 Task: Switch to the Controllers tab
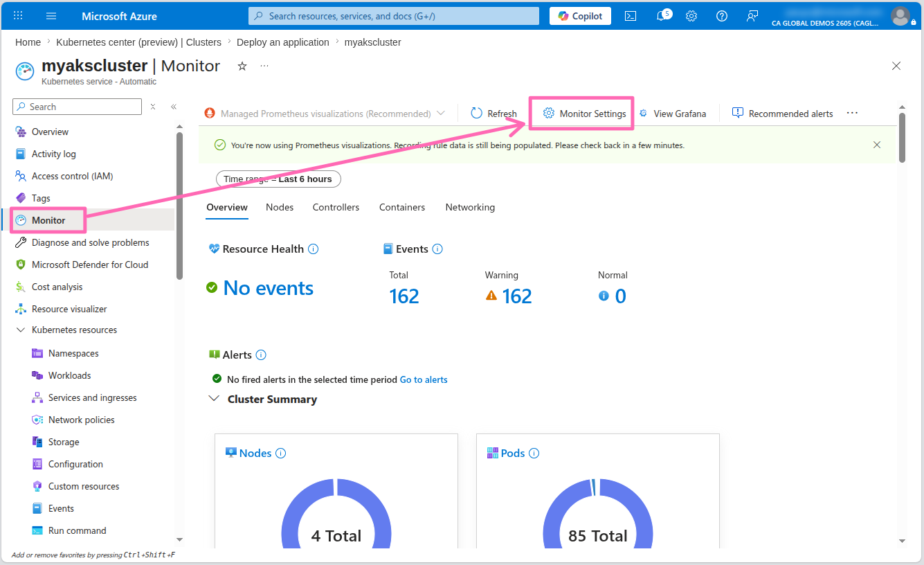point(336,207)
